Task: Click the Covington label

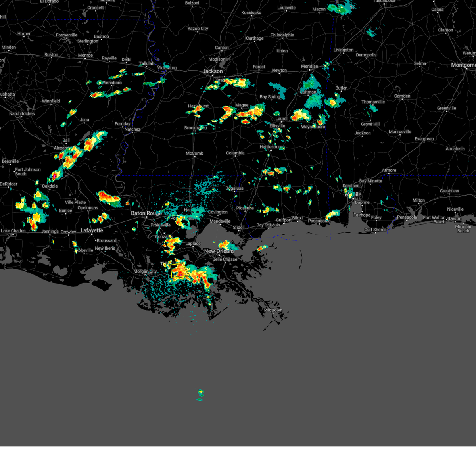Action: click(218, 212)
